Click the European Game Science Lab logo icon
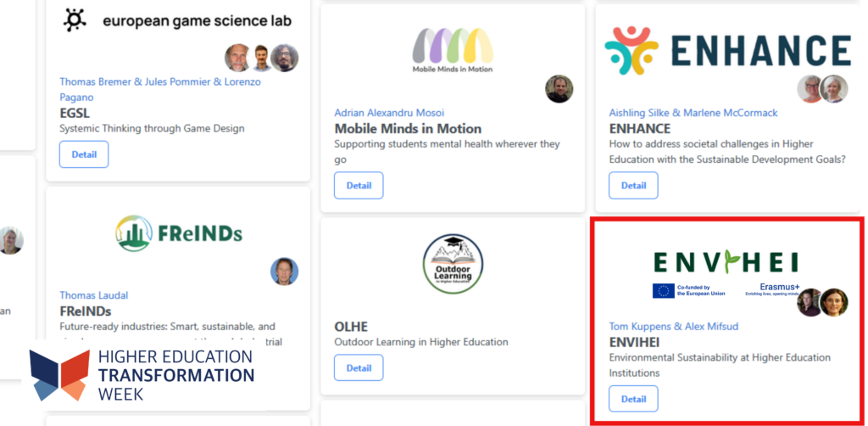 coord(75,20)
